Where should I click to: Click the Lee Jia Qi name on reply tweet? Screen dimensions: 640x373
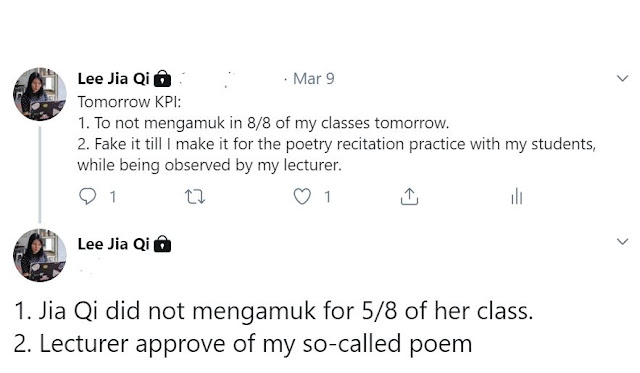tap(113, 244)
